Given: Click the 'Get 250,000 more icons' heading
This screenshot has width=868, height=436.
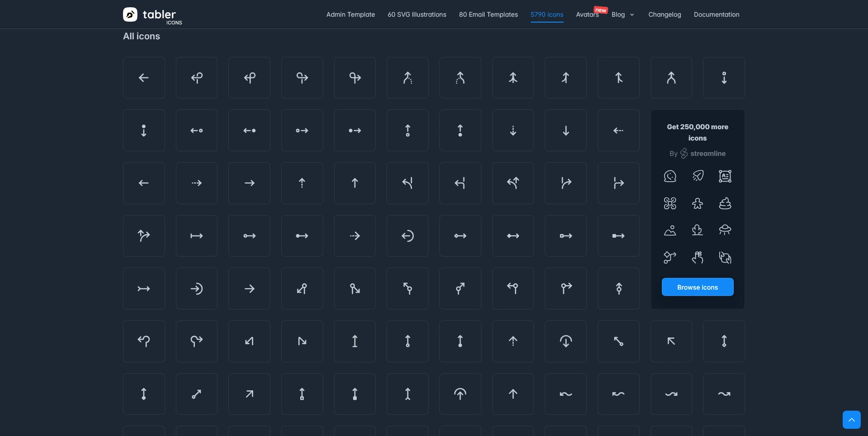Looking at the screenshot, I should point(698,132).
